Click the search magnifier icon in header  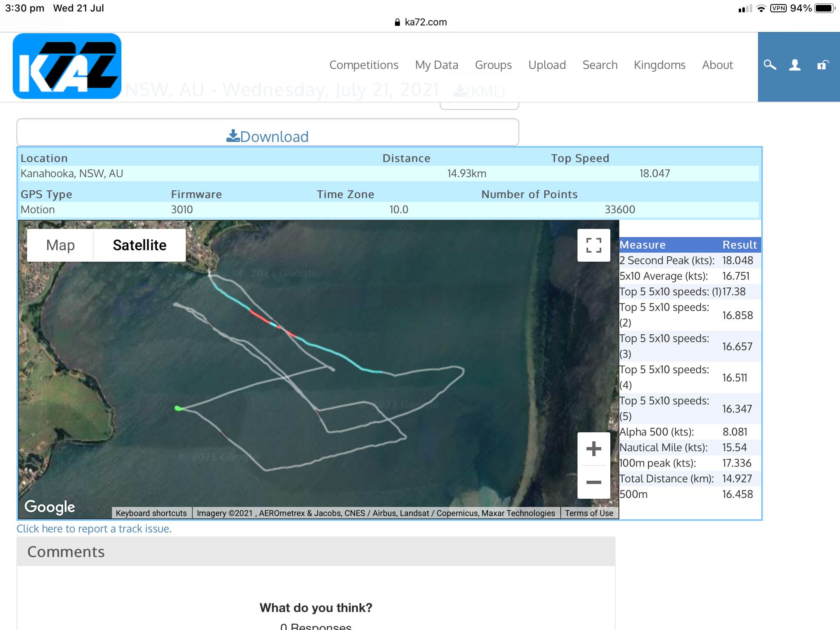(770, 65)
